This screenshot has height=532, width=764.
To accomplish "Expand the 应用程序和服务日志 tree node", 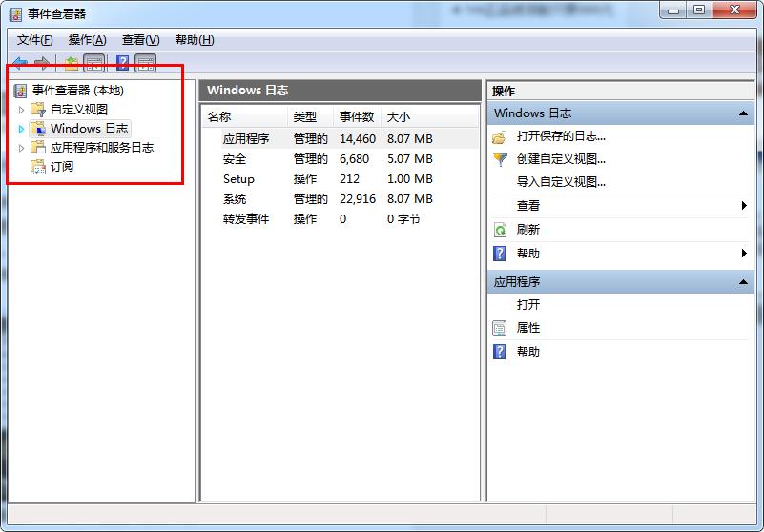I will (x=21, y=148).
